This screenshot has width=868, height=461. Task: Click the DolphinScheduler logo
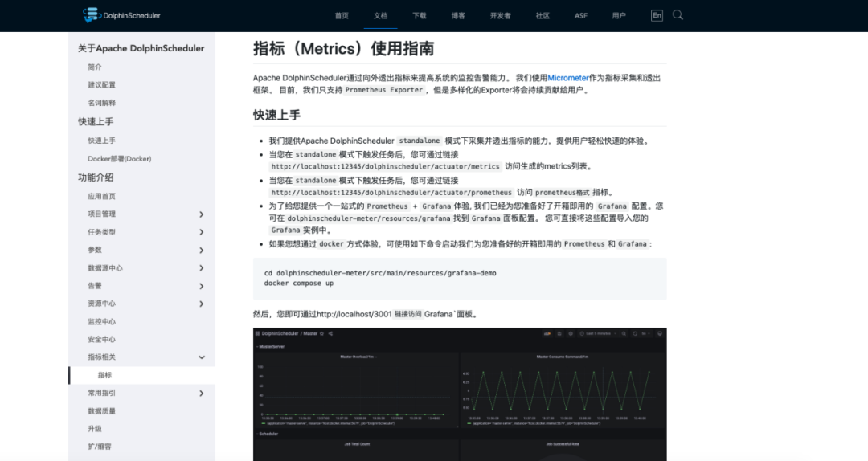point(121,15)
